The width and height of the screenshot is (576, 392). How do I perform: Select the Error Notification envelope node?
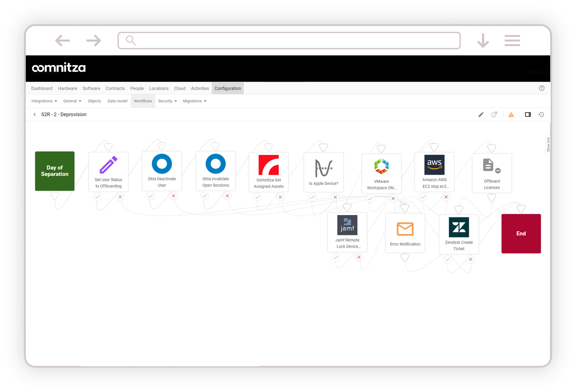pyautogui.click(x=405, y=233)
